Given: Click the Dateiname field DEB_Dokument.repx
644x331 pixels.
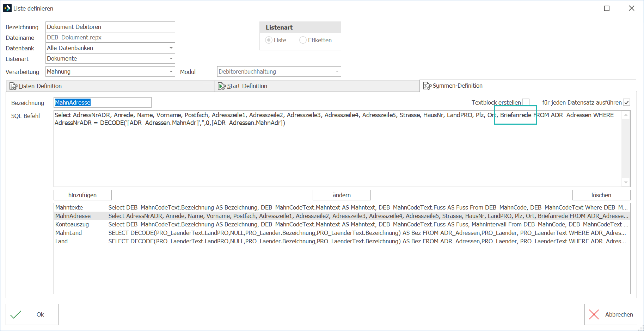Looking at the screenshot, I should tap(110, 37).
